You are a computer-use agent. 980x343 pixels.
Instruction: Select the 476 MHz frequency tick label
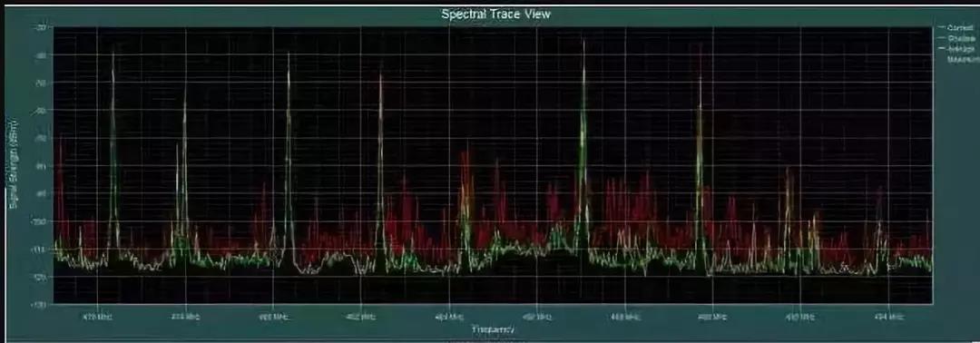pos(97,317)
